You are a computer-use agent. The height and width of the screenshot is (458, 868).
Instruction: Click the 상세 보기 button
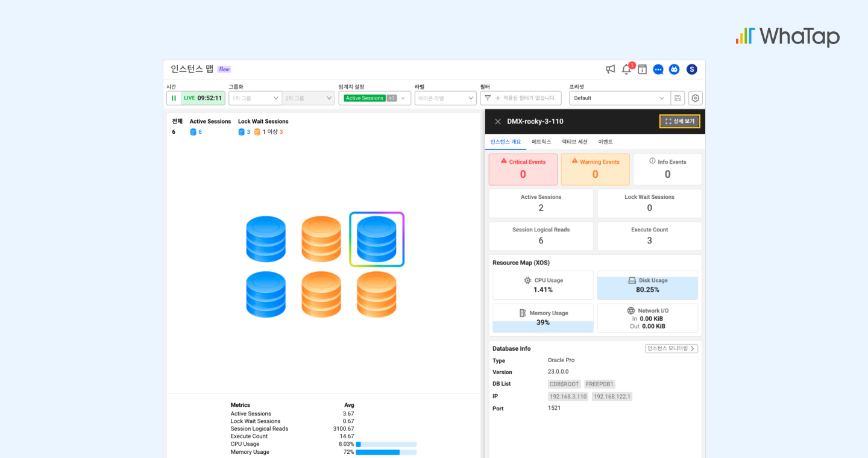pyautogui.click(x=679, y=122)
